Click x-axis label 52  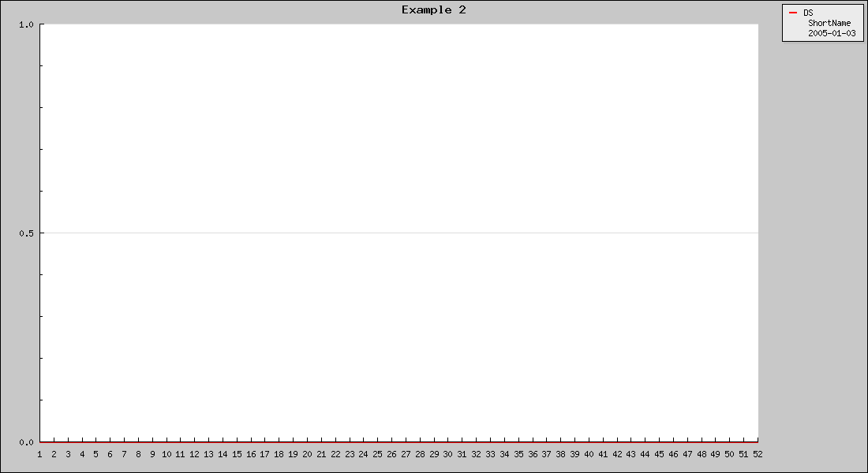point(758,454)
